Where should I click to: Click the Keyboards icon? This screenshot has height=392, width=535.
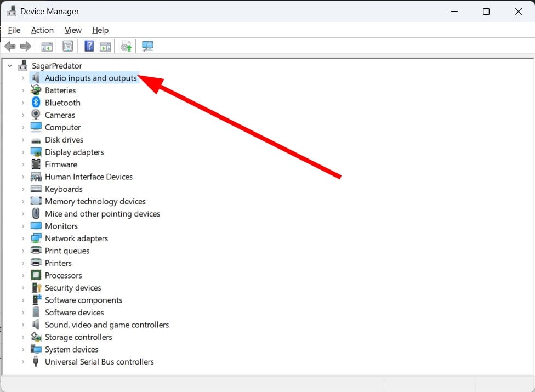click(36, 189)
